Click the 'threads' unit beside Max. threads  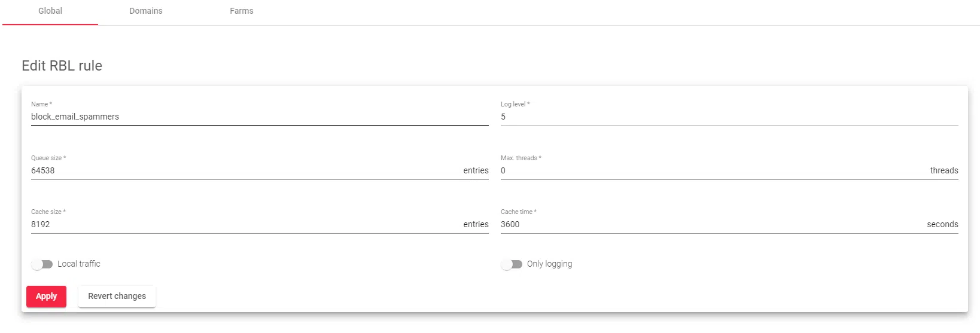944,170
